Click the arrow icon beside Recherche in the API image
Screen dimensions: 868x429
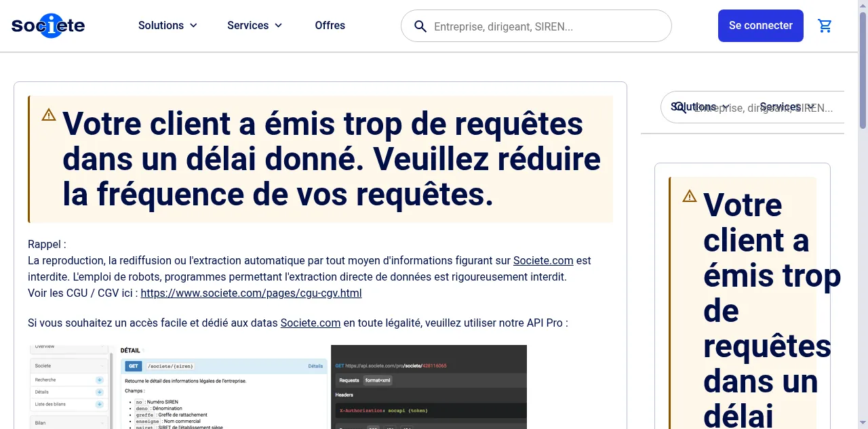click(99, 380)
